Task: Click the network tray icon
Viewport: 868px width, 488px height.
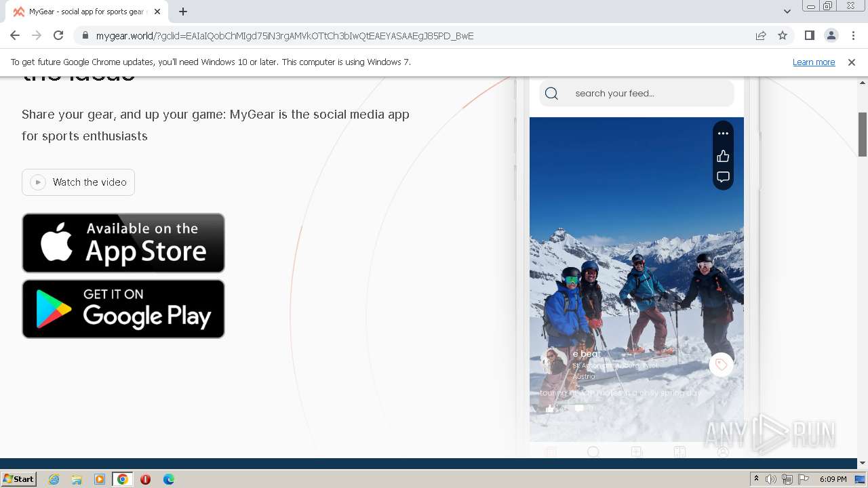Action: pyautogui.click(x=787, y=479)
